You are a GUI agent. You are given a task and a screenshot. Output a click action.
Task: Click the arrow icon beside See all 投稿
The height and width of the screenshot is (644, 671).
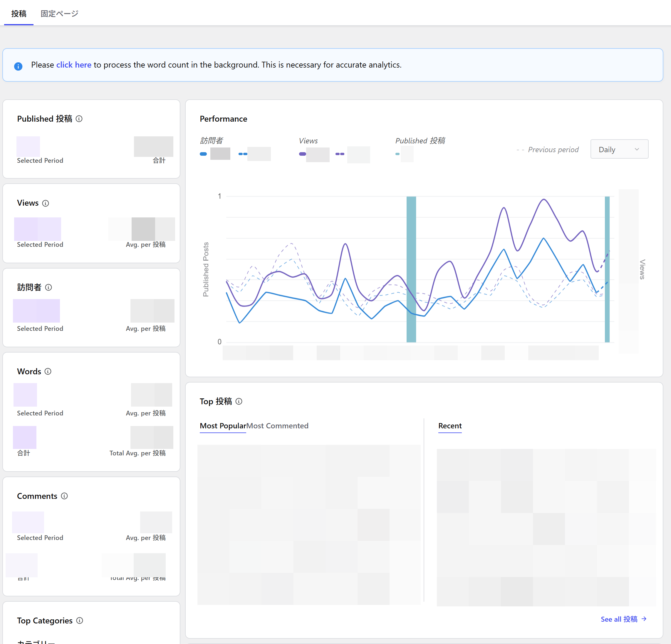point(644,619)
